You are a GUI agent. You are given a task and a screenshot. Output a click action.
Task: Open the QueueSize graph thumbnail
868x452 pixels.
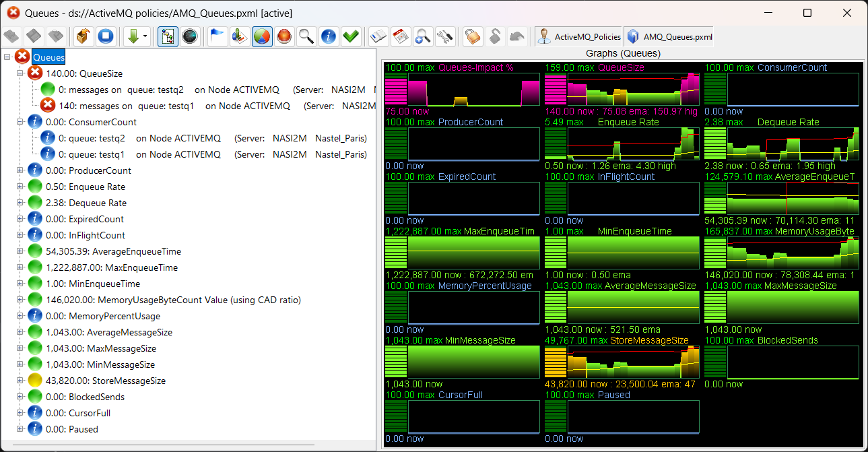622,89
